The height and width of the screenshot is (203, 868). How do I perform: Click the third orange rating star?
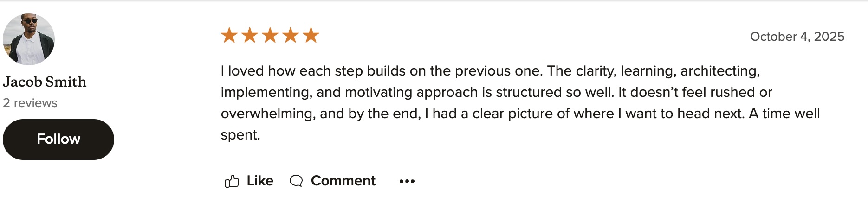(x=270, y=35)
